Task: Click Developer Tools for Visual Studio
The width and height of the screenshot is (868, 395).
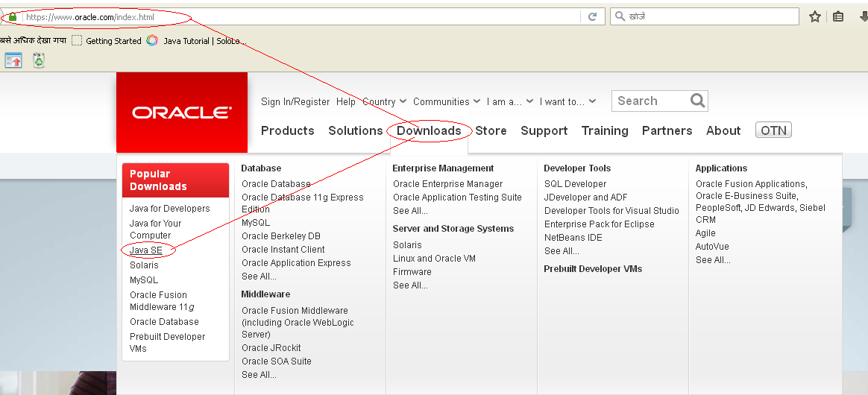Action: 611,211
